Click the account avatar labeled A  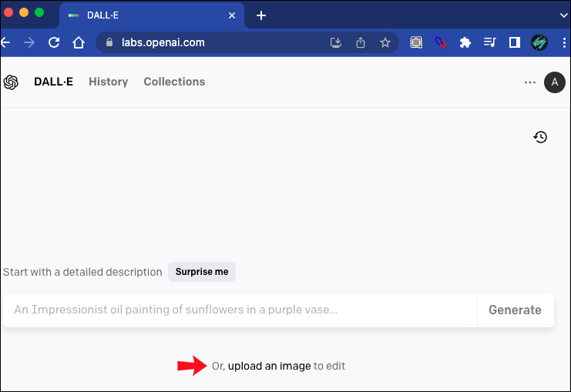[x=554, y=82]
